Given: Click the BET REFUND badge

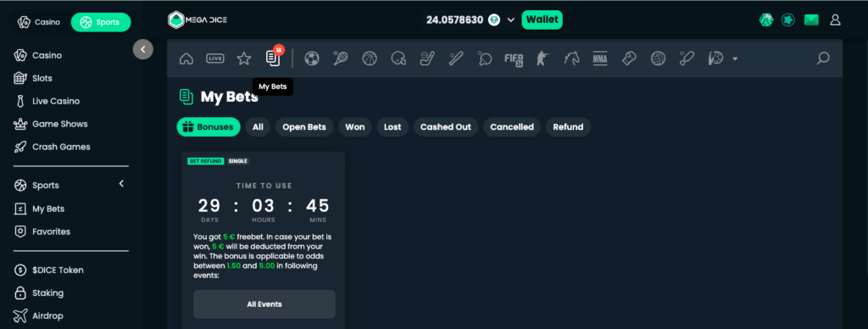Looking at the screenshot, I should [205, 161].
